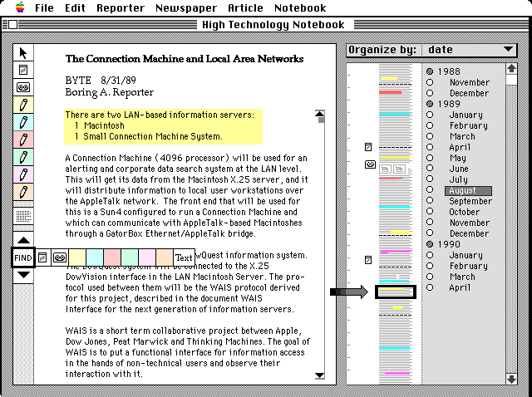Open the Apple menu
532x397 pixels.
click(x=20, y=7)
